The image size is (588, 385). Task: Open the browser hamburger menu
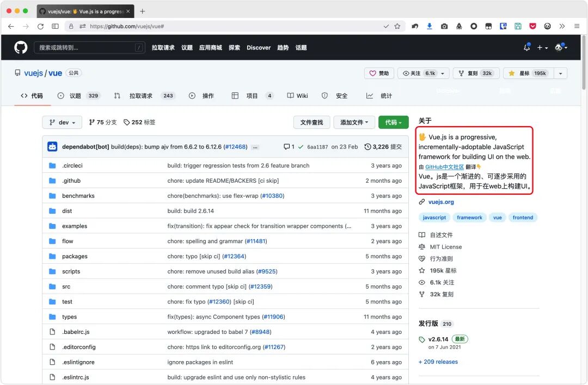click(577, 26)
